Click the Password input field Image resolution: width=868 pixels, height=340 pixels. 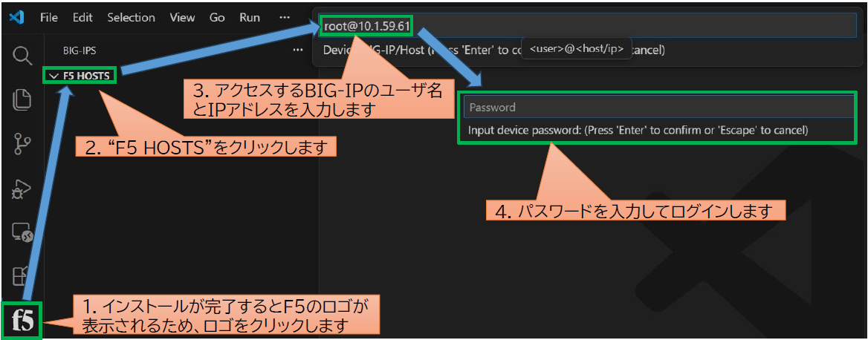click(658, 107)
